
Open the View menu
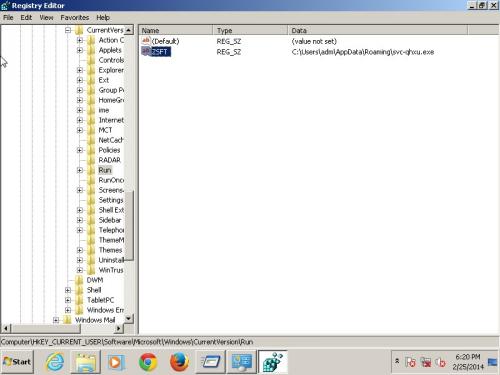click(x=46, y=17)
